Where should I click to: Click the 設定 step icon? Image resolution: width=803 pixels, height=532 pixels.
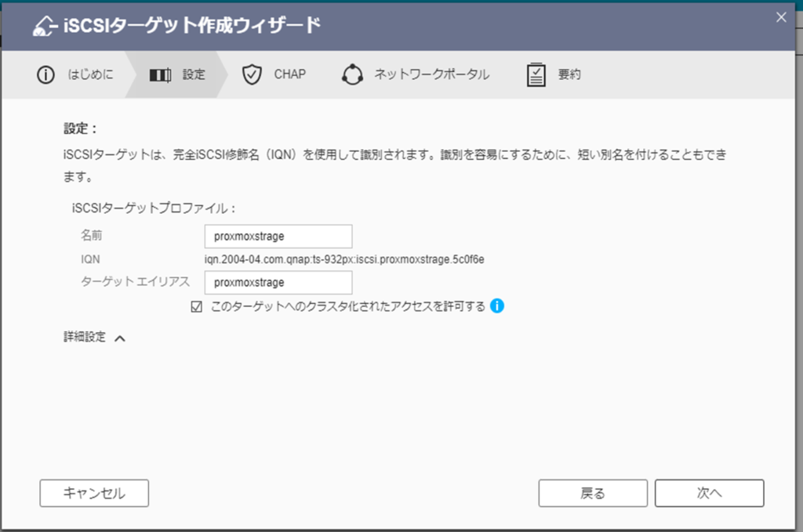(160, 75)
